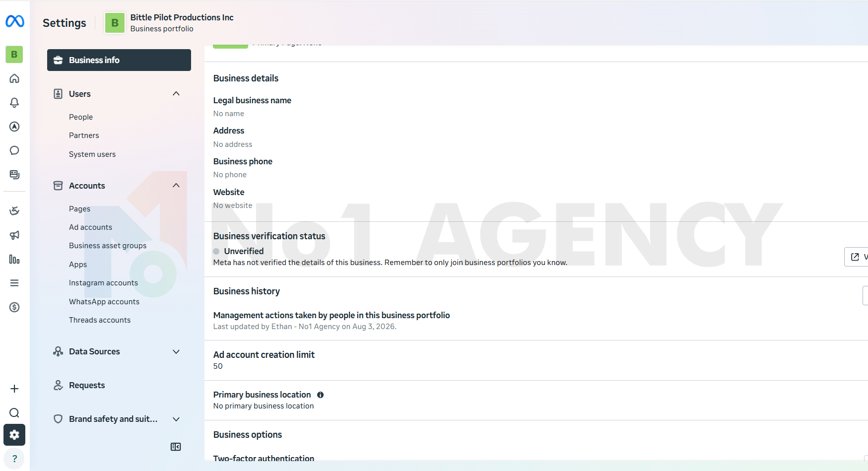Open Instagram accounts settings
868x471 pixels.
tap(103, 283)
